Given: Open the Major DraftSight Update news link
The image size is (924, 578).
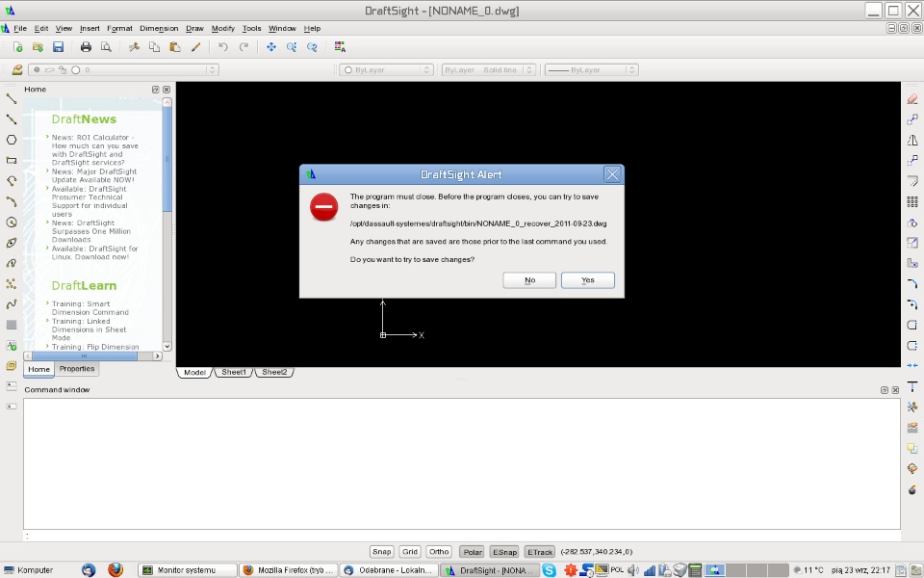Looking at the screenshot, I should tap(93, 175).
